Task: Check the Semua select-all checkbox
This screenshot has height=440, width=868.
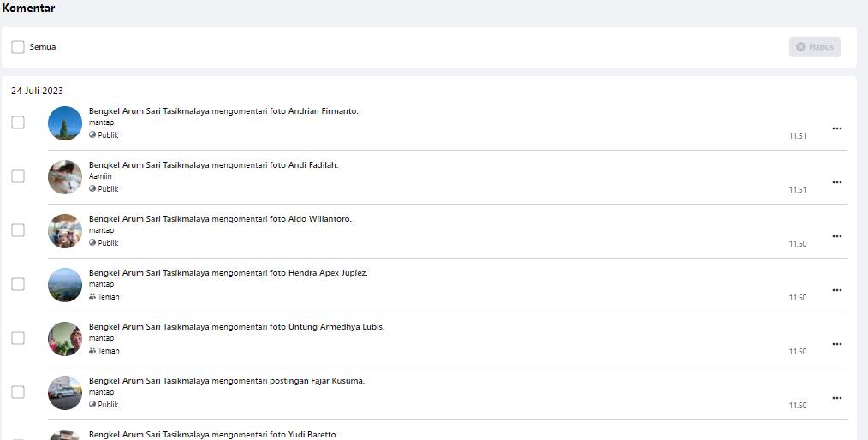Action: click(x=18, y=47)
